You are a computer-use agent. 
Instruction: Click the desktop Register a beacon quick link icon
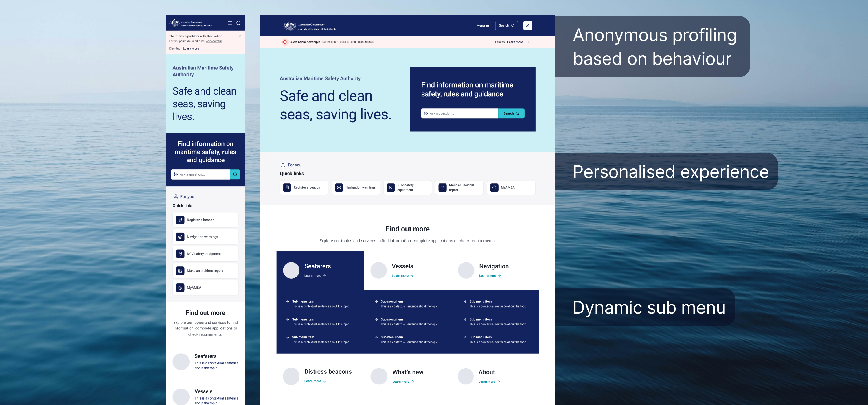pyautogui.click(x=287, y=188)
